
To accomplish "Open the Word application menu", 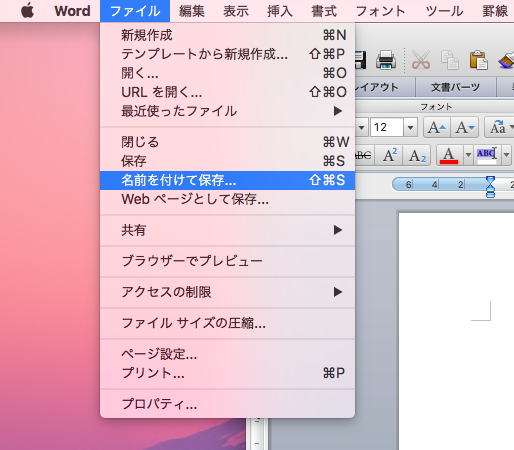I will [72, 11].
